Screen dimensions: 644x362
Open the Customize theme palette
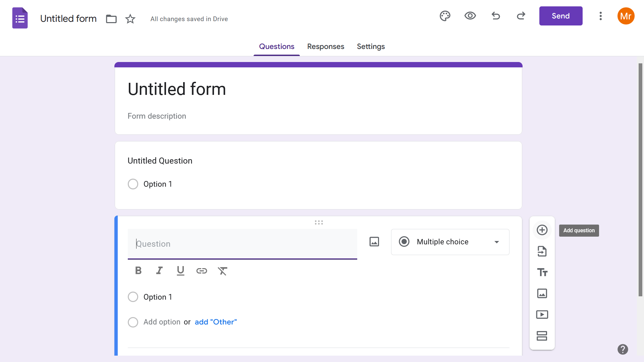[445, 16]
